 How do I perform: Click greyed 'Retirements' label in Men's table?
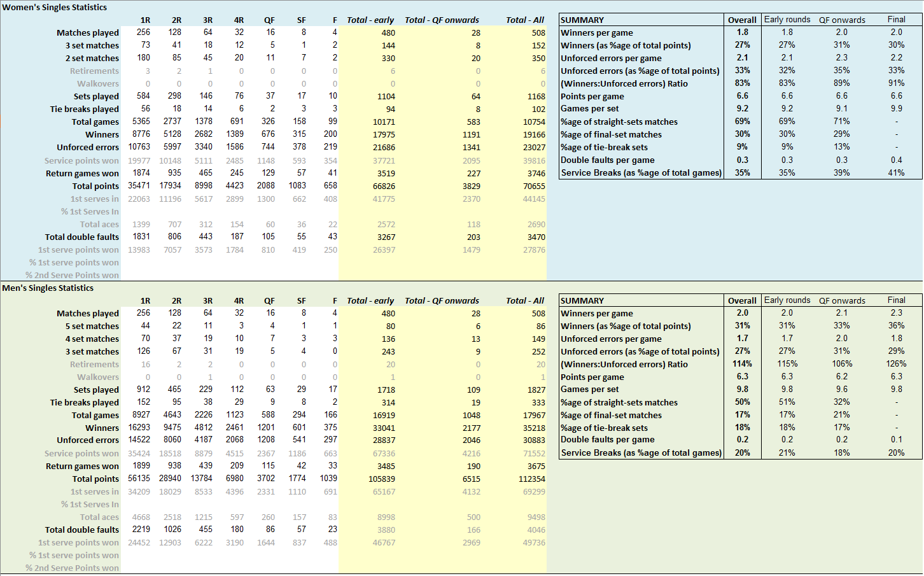pos(94,365)
